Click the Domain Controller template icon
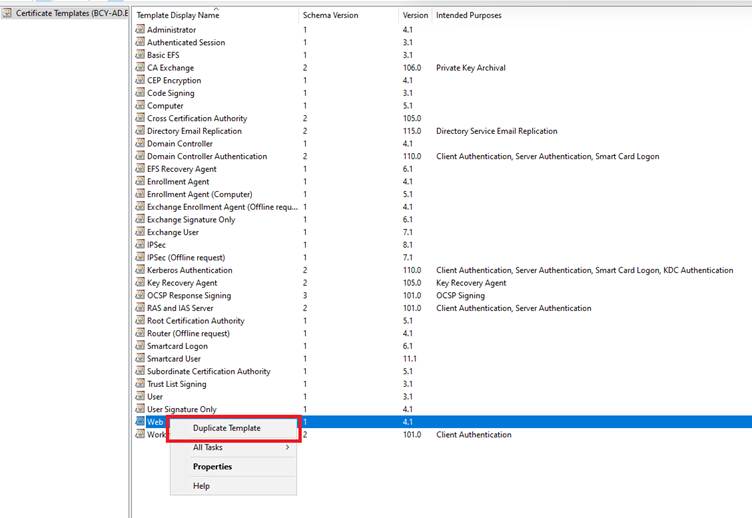 point(140,143)
